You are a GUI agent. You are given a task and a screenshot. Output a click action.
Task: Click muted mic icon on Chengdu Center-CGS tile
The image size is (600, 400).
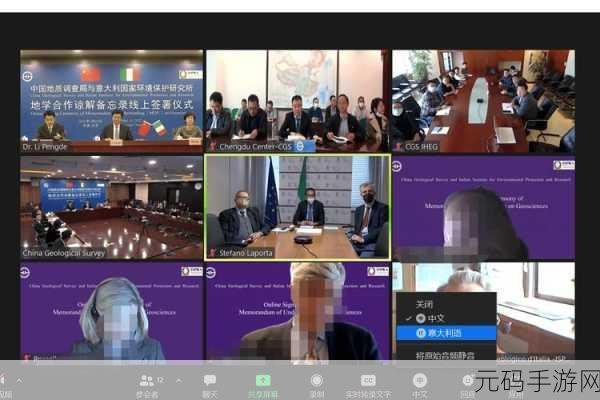pos(212,147)
